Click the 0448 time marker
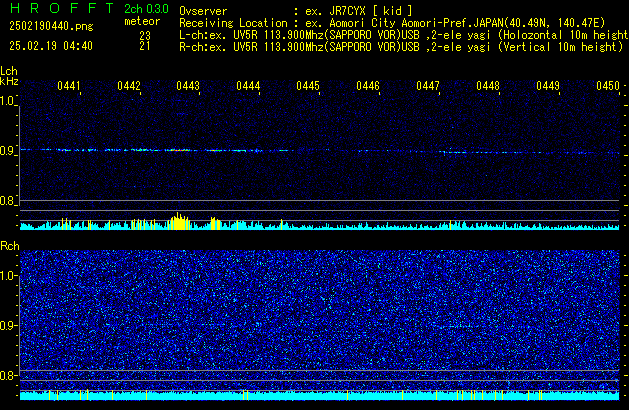This screenshot has height=410, width=629. (x=488, y=86)
